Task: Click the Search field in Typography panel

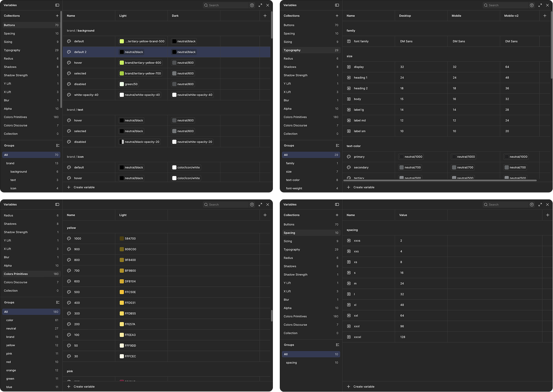Action: pyautogui.click(x=505, y=5)
